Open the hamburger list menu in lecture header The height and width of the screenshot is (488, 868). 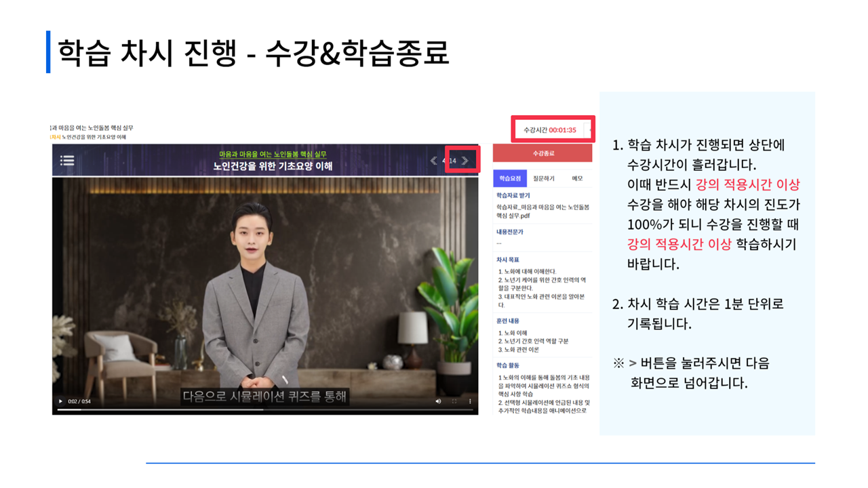click(x=67, y=161)
